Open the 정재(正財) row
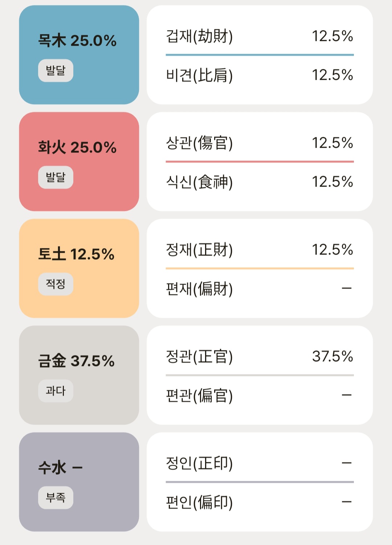The image size is (392, 545). 259,249
